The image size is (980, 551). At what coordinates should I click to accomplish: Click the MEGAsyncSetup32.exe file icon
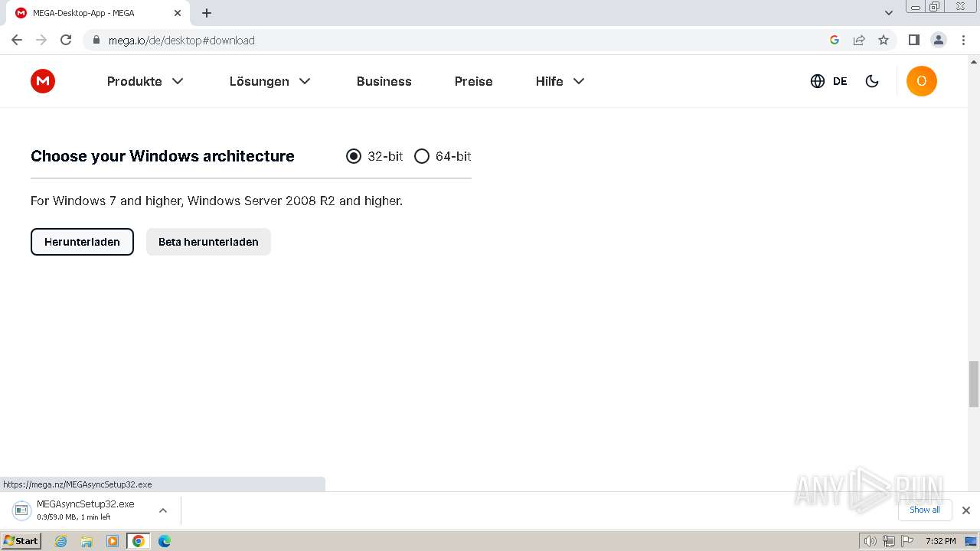[x=22, y=510]
